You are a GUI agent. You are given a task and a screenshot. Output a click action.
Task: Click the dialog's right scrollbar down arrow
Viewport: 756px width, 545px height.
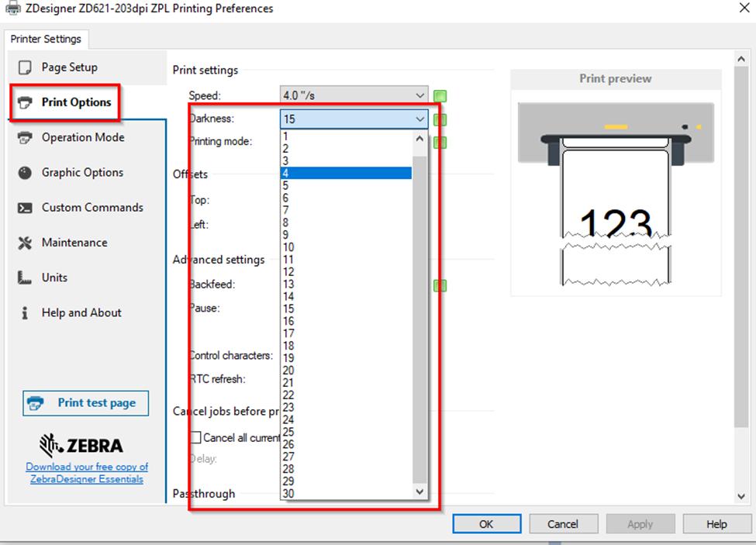(740, 496)
